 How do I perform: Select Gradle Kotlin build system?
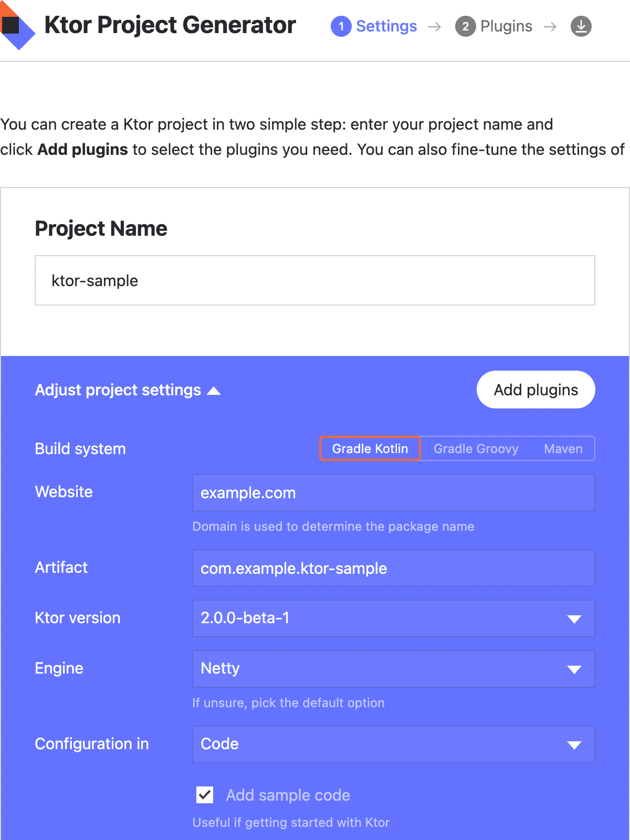pos(370,449)
